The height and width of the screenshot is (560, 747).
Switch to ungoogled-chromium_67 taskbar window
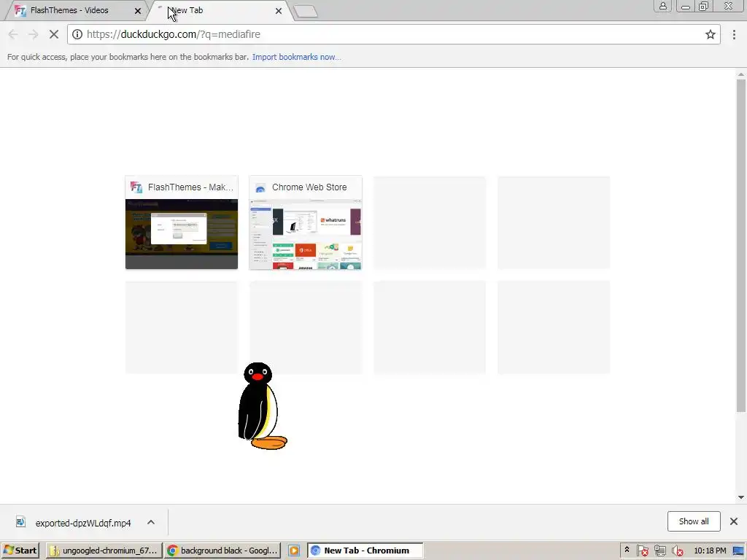coord(104,551)
